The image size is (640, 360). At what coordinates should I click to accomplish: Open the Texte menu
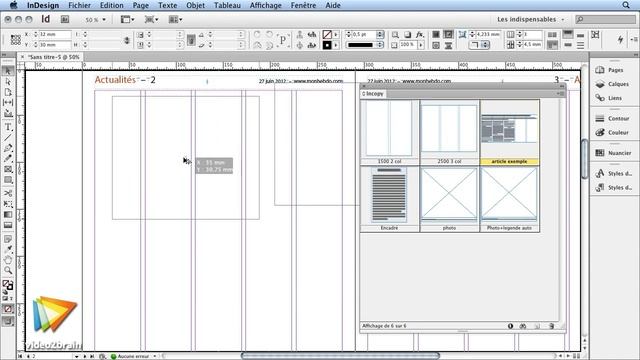click(x=168, y=5)
